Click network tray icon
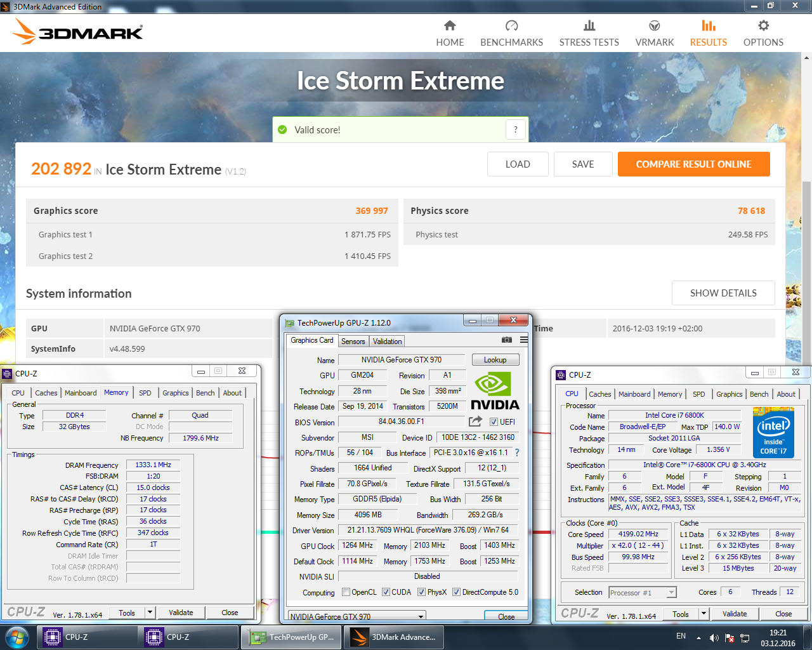This screenshot has height=650, width=812. [x=745, y=637]
